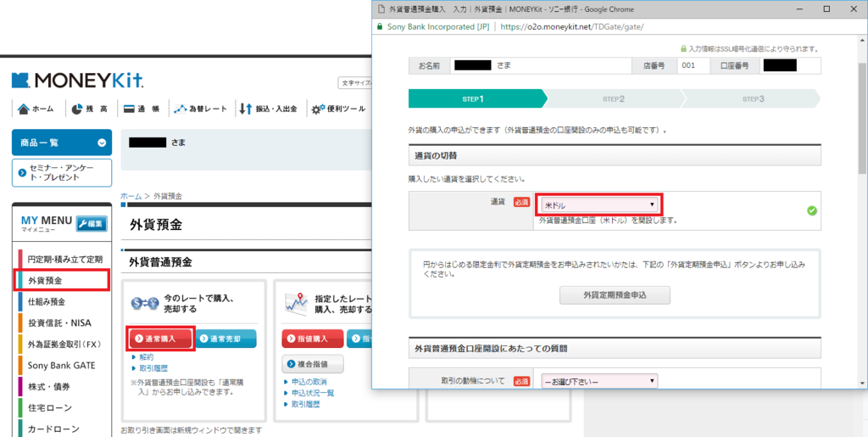The height and width of the screenshot is (437, 868).
Task: Click the STEP2 progress tab
Action: tap(614, 98)
